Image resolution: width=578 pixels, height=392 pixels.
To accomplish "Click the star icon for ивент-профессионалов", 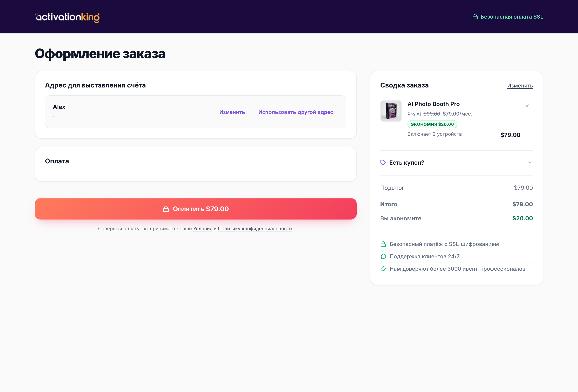I will (383, 269).
